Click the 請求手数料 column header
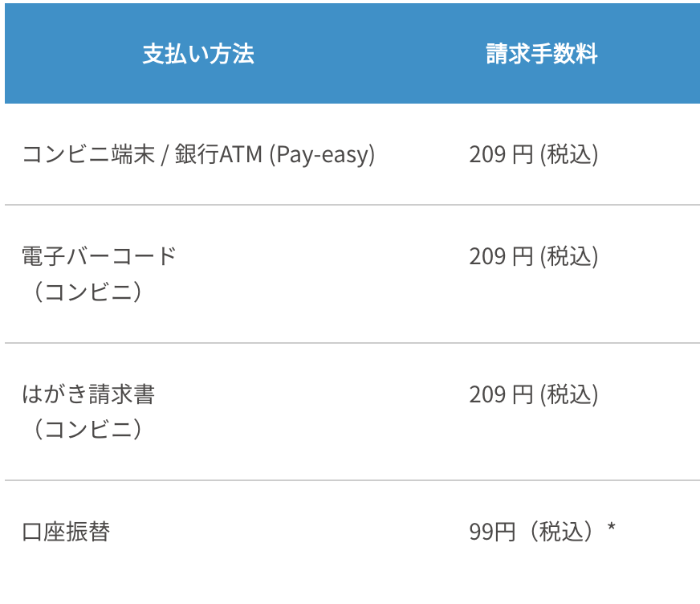Viewport: 700px width, 604px height. (542, 55)
